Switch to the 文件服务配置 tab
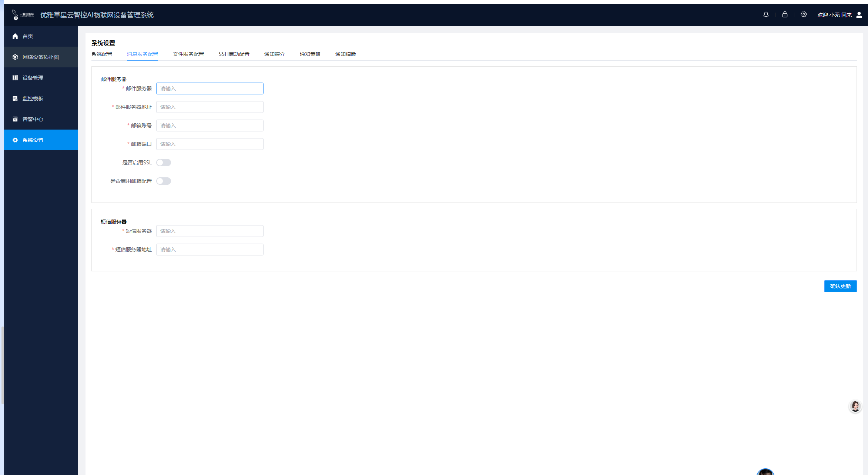868x475 pixels. coord(188,54)
